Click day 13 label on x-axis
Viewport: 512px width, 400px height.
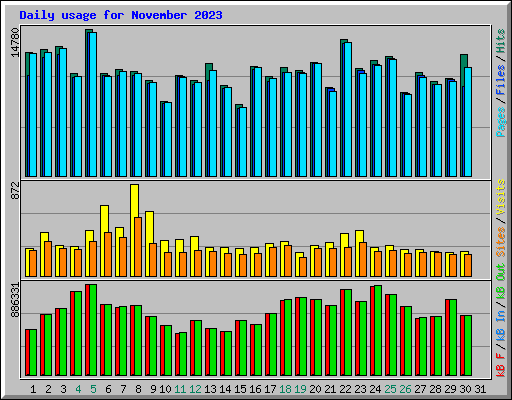coord(210,389)
